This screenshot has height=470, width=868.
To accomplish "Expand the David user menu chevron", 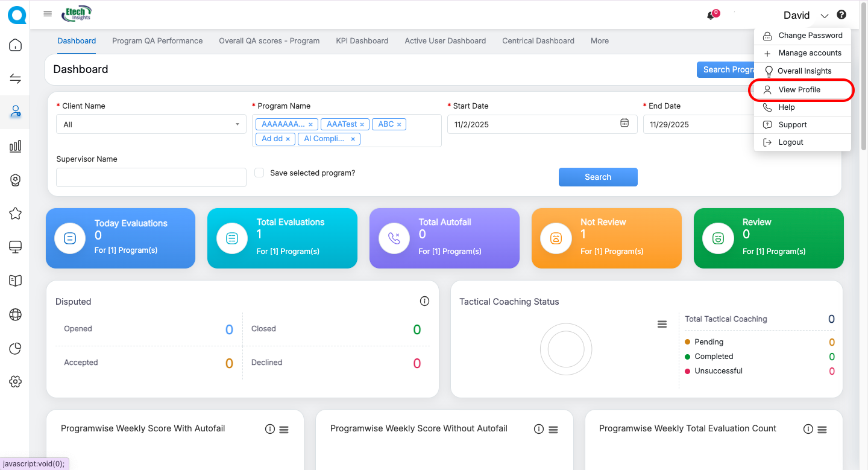I will click(x=825, y=16).
